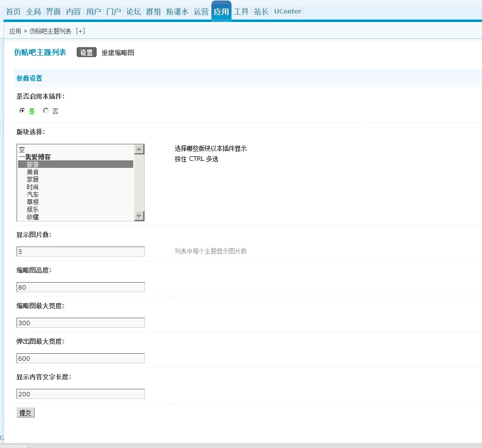Disable the plugin by selecting 否

(46, 111)
